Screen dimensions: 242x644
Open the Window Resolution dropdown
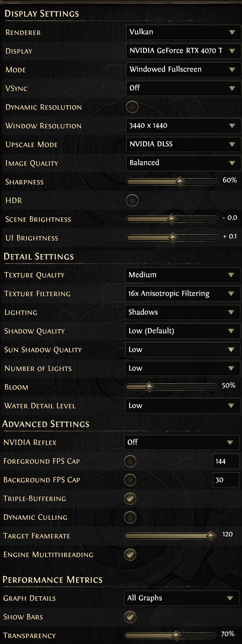click(x=183, y=126)
